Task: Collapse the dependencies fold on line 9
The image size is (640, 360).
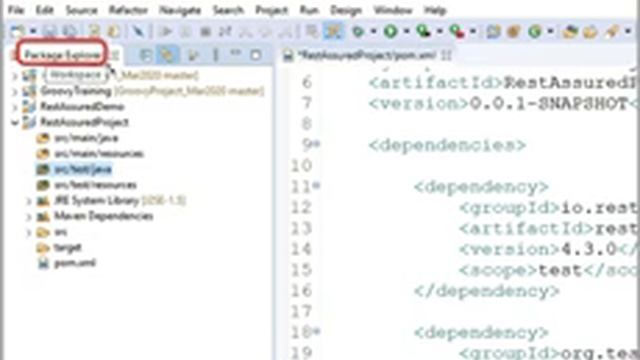Action: click(x=317, y=144)
